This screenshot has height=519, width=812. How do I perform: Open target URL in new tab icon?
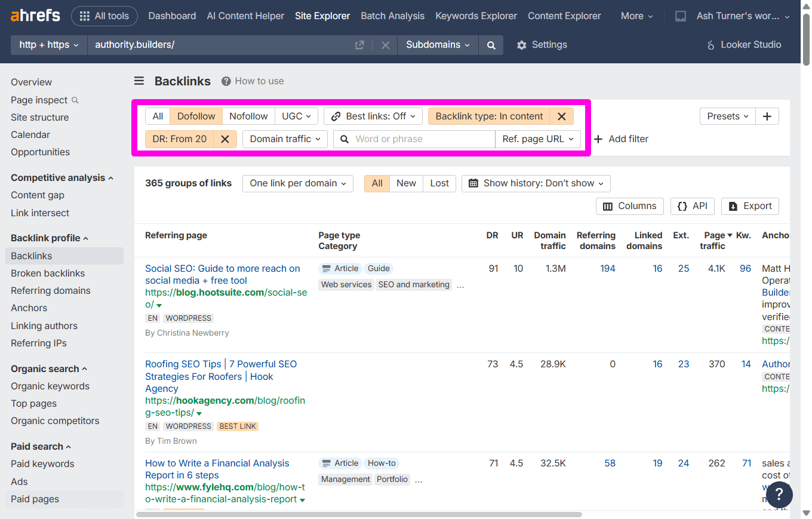point(359,45)
